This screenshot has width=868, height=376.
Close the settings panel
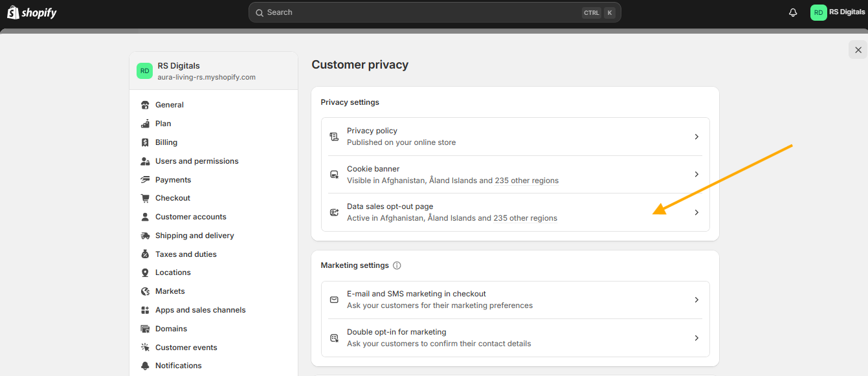tap(858, 50)
